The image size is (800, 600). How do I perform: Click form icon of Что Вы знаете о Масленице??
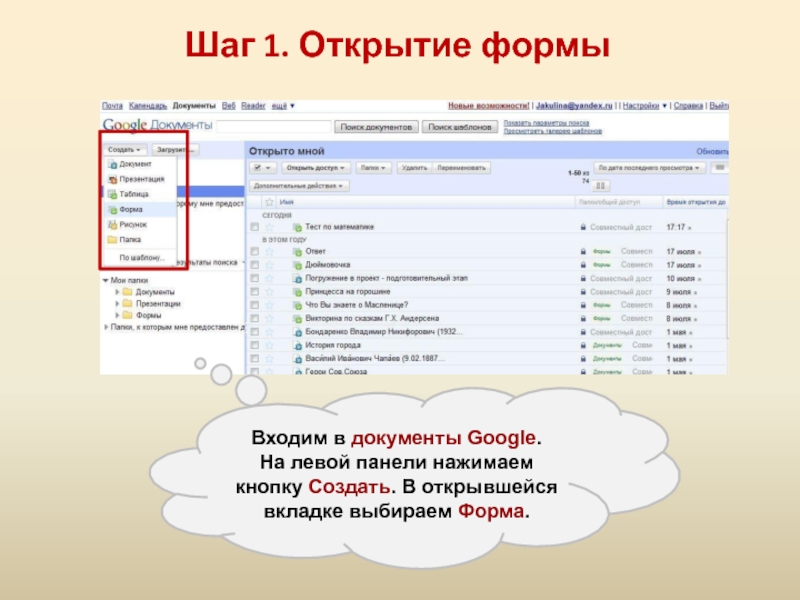pos(297,305)
